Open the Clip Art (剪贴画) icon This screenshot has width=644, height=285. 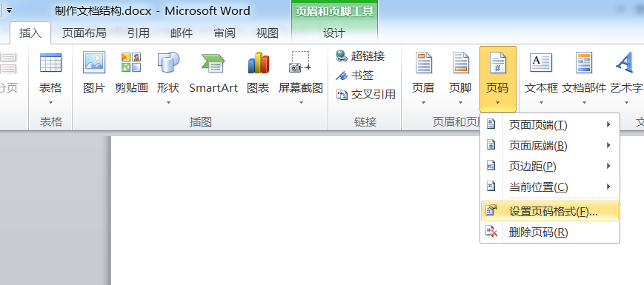(x=131, y=62)
